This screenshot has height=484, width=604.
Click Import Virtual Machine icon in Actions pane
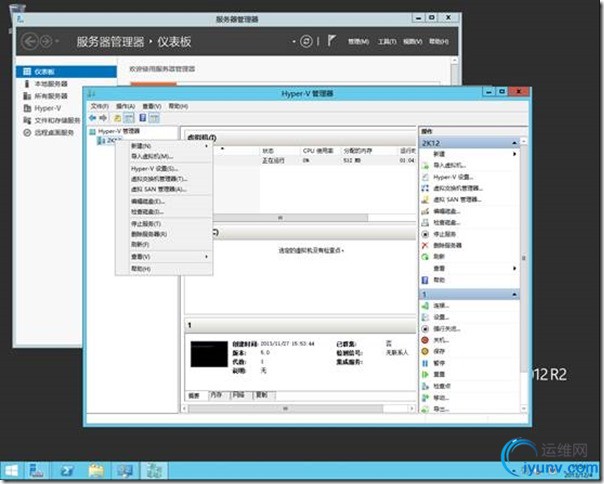pos(425,165)
